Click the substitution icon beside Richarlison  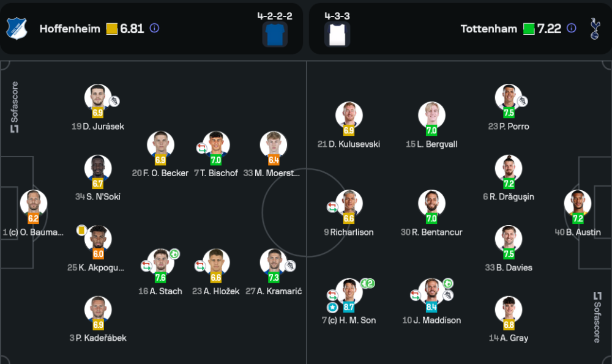tap(332, 207)
